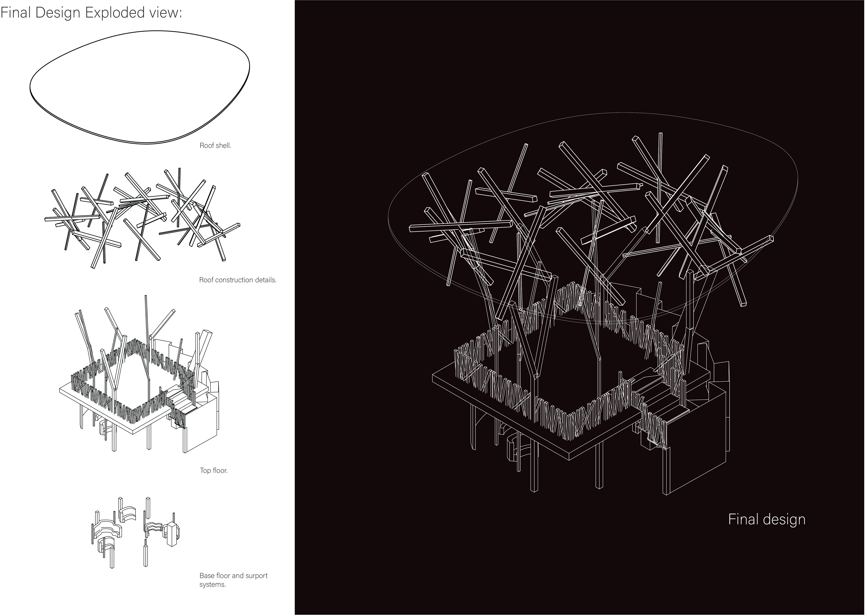Click 'Base floor and surport systems.' caption
The image size is (866, 616).
coord(233,579)
